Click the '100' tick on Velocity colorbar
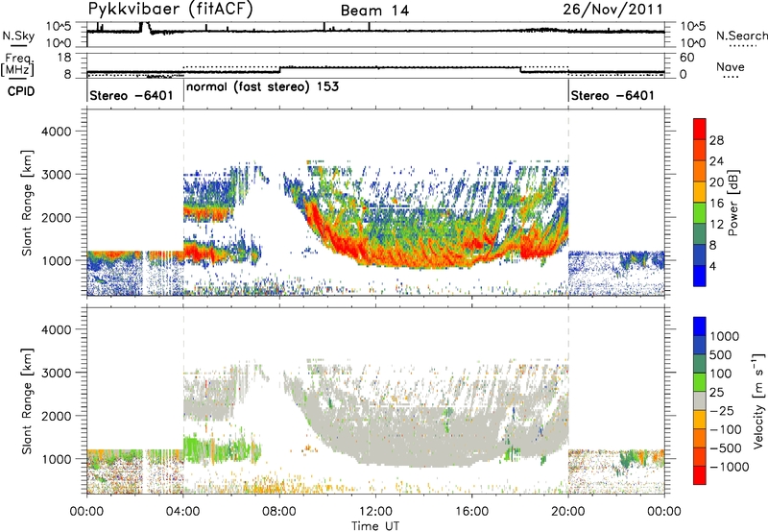This screenshot has height=532, width=768. pyautogui.click(x=720, y=374)
